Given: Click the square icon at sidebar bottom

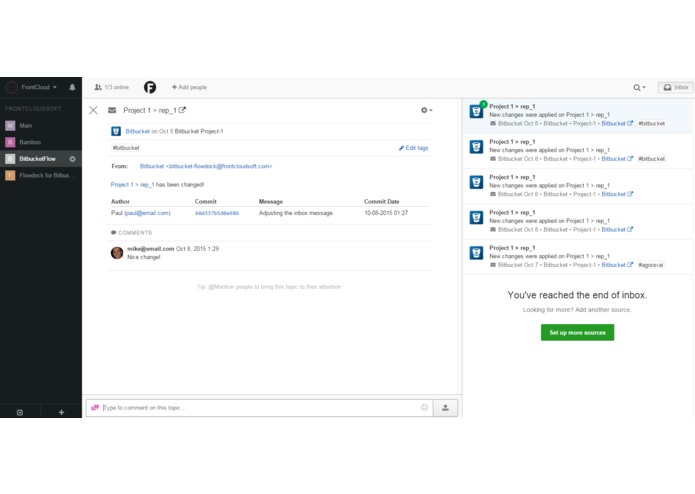Looking at the screenshot, I should pyautogui.click(x=20, y=412).
